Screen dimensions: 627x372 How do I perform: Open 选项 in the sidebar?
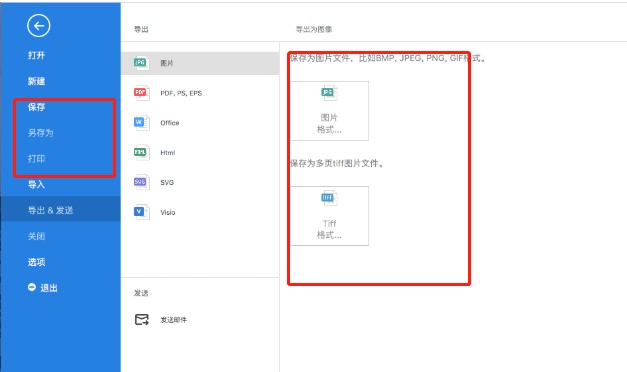[36, 262]
